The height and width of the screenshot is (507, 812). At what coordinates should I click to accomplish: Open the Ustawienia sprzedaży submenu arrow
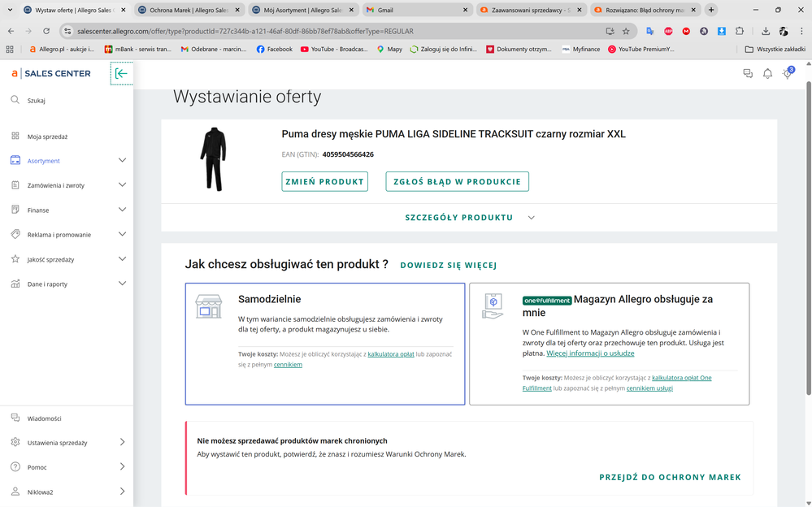[x=122, y=442]
